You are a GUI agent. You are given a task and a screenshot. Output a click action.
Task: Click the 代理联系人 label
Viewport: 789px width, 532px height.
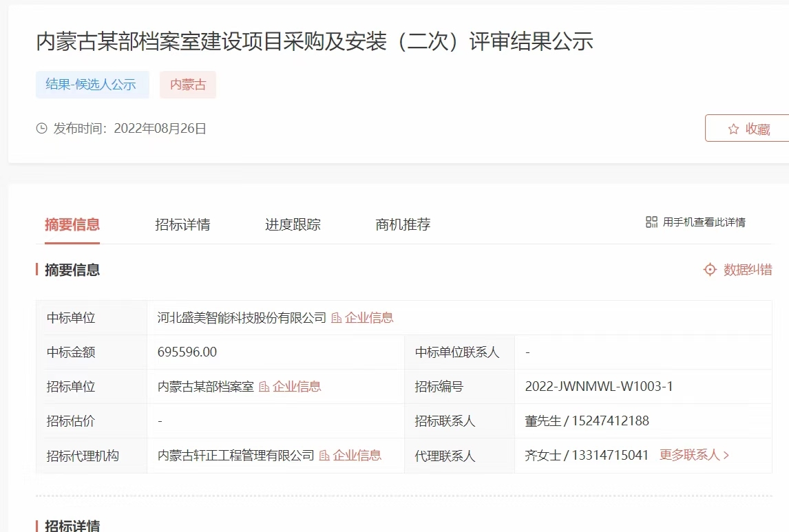pos(445,456)
